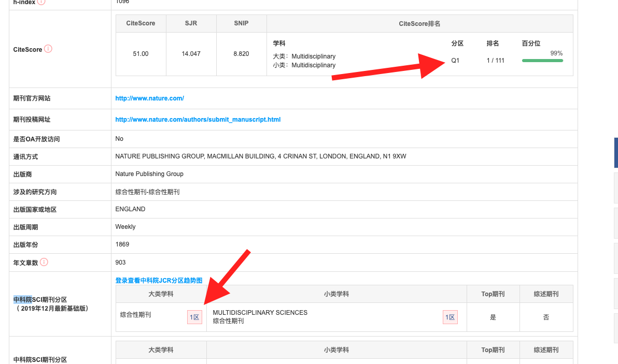
Task: Click the 是否OA开放访问 value No
Action: [119, 139]
